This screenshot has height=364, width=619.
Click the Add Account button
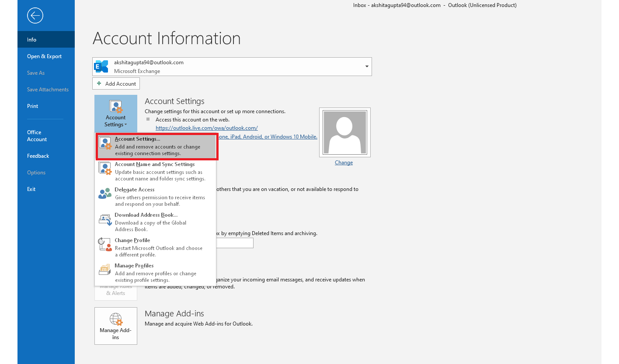[116, 83]
